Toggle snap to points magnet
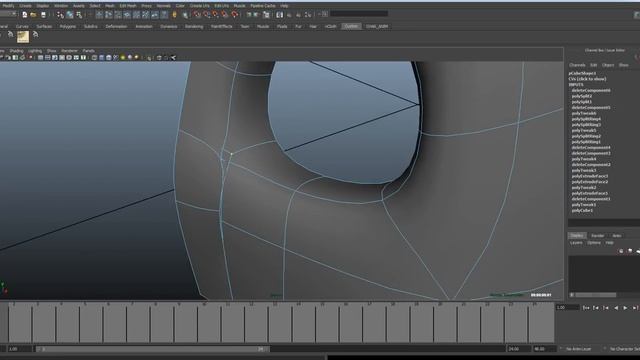This screenshot has height=360, width=640. coord(216,15)
